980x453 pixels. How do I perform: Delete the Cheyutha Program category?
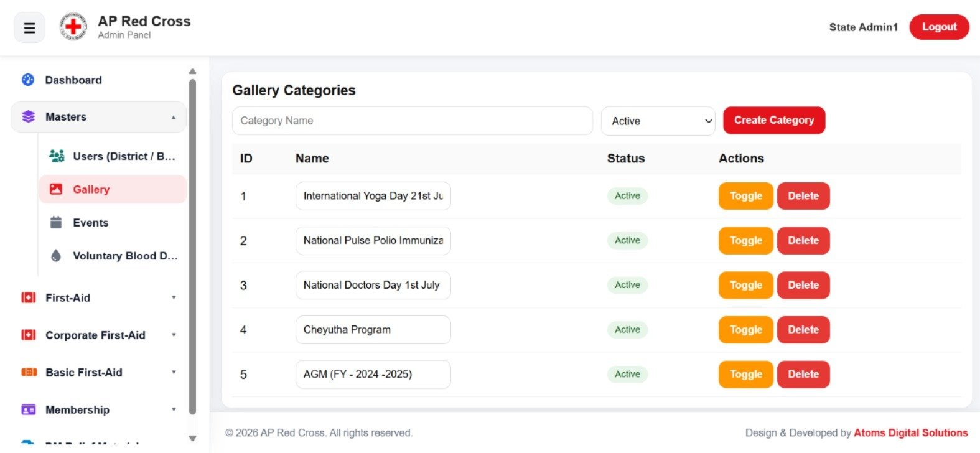point(803,330)
